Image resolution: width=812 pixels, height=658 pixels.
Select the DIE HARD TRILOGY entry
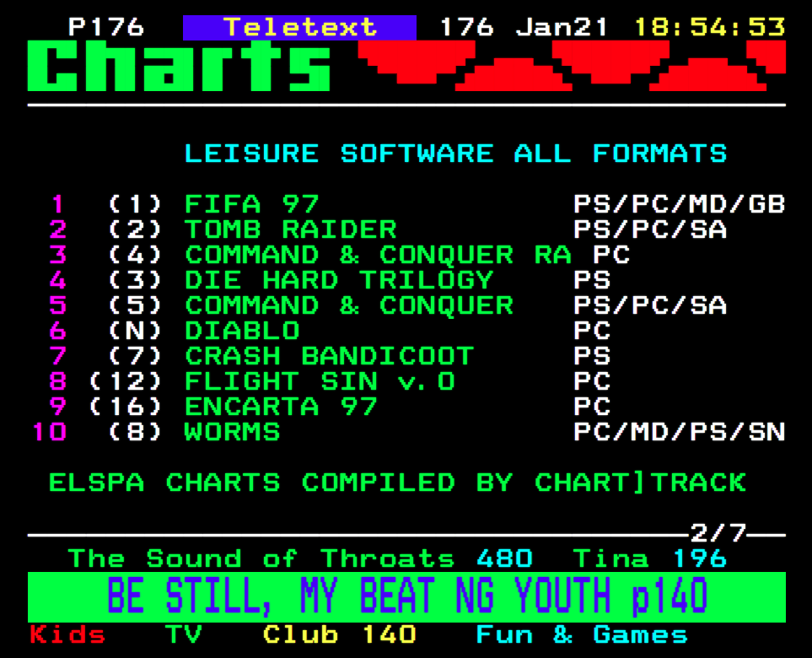tap(339, 280)
